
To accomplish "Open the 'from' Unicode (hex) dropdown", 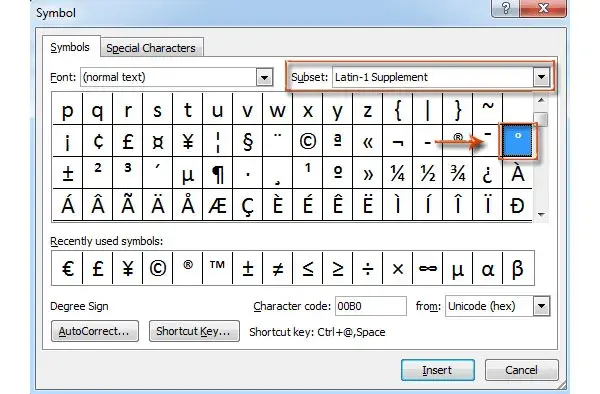I will coord(541,306).
